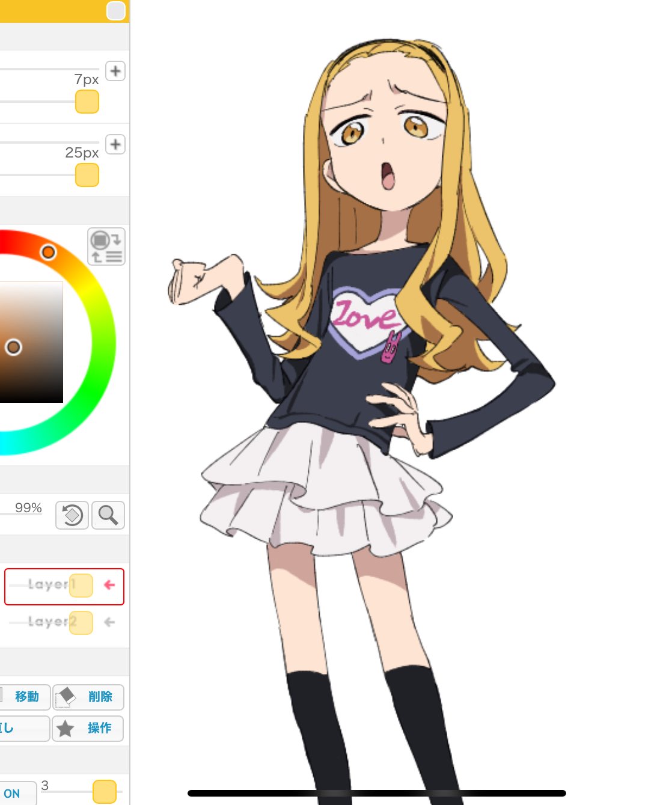This screenshot has height=805, width=672.
Task: Toggle the ON button
Action: point(17,793)
